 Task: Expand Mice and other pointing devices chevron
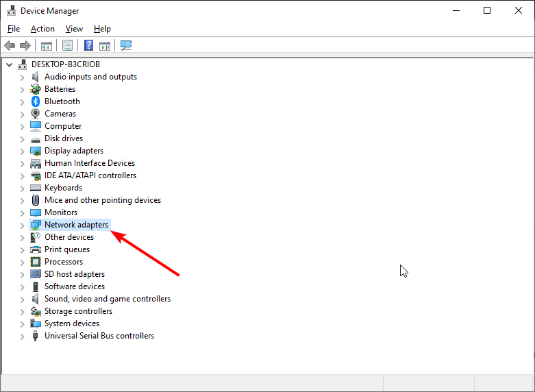(x=22, y=201)
